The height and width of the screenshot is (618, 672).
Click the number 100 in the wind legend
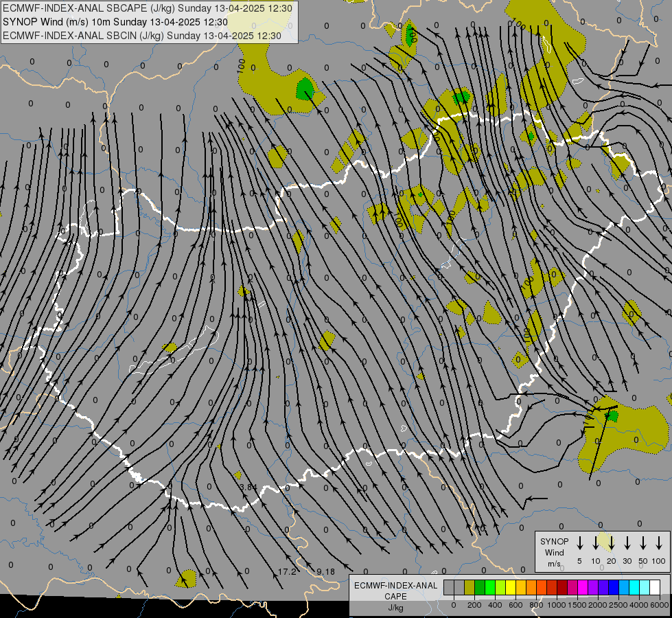pyautogui.click(x=659, y=561)
